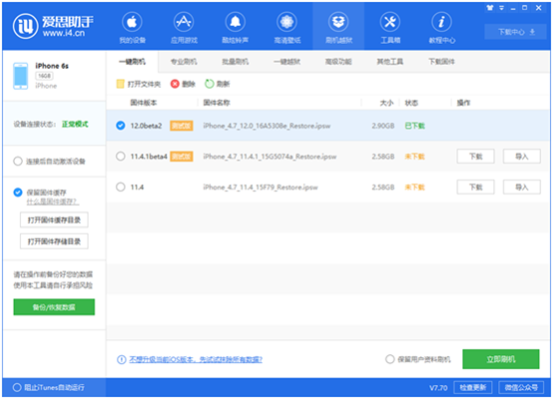553x399 pixels.
Task: Open the 工具箱 wrench icon section
Action: (x=390, y=28)
